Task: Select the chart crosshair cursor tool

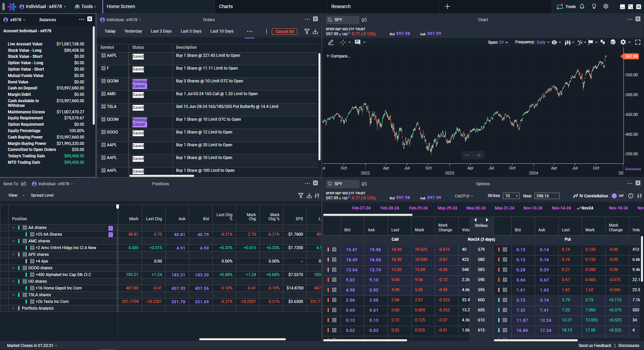Action: (343, 42)
